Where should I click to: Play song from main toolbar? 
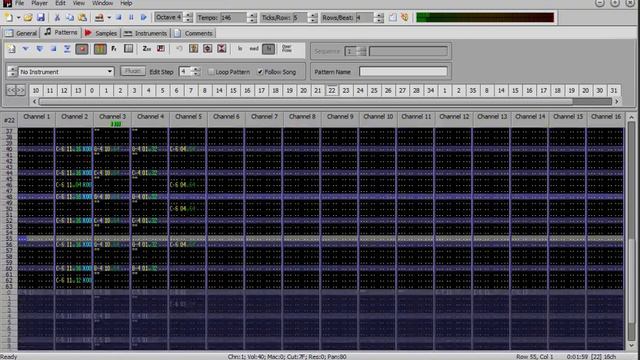[x=144, y=18]
